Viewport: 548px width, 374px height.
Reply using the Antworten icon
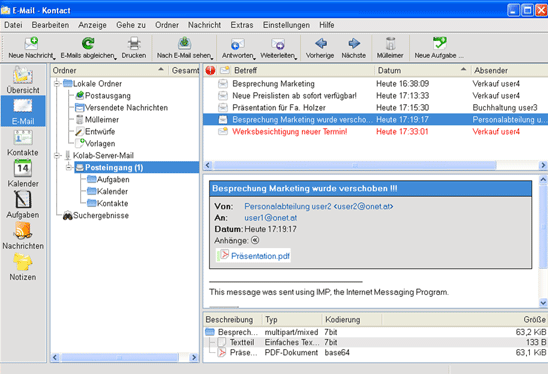pyautogui.click(x=238, y=44)
